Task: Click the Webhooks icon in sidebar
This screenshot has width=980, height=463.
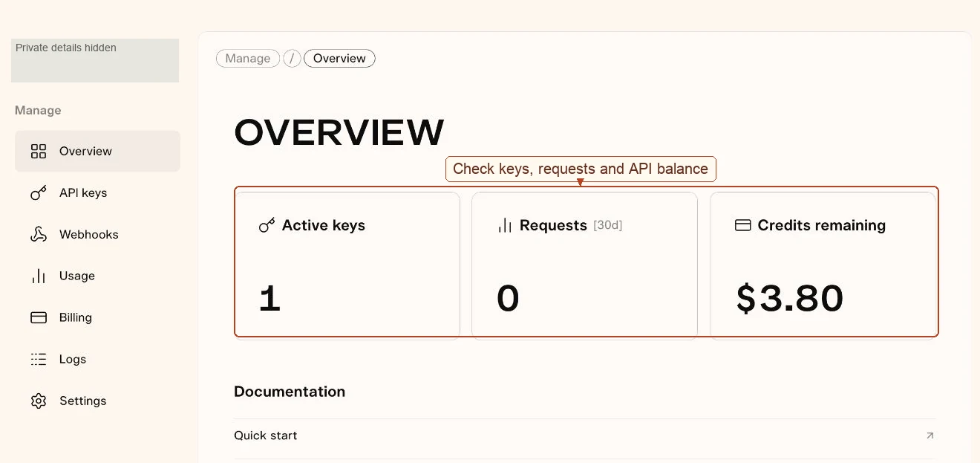Action: (x=39, y=235)
